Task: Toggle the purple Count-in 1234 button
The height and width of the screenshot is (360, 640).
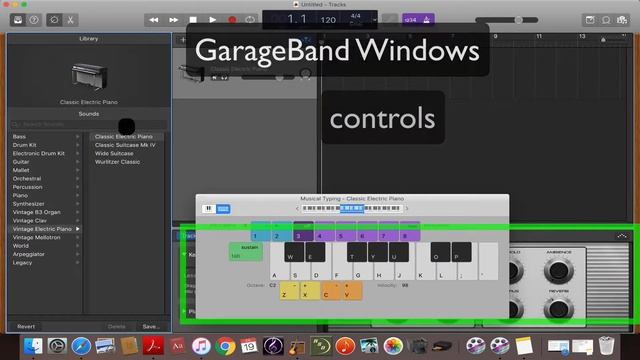Action: [x=411, y=20]
